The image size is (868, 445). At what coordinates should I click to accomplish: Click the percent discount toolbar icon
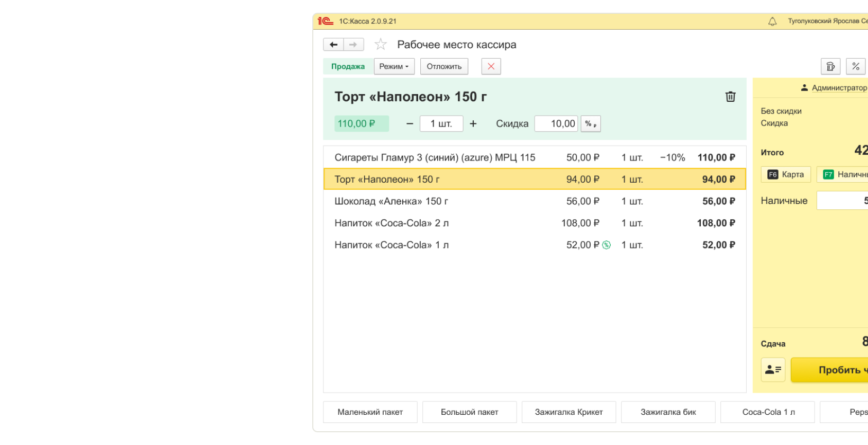pos(855,66)
